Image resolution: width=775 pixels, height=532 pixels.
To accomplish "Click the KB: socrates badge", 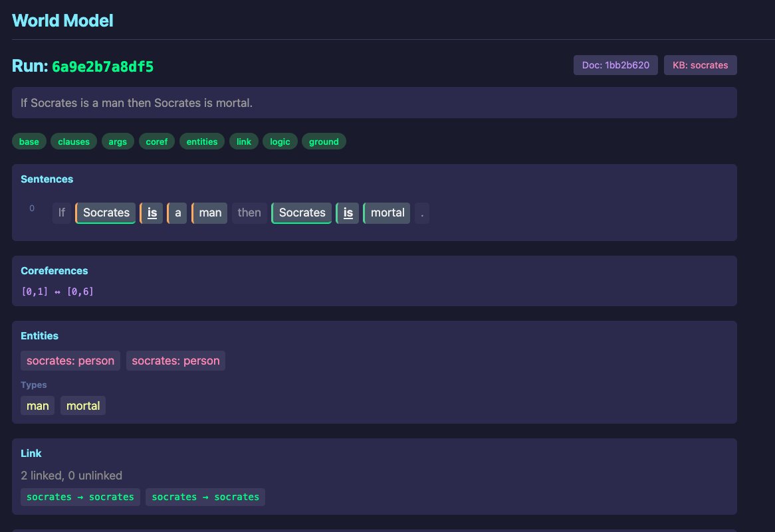I will pos(700,65).
